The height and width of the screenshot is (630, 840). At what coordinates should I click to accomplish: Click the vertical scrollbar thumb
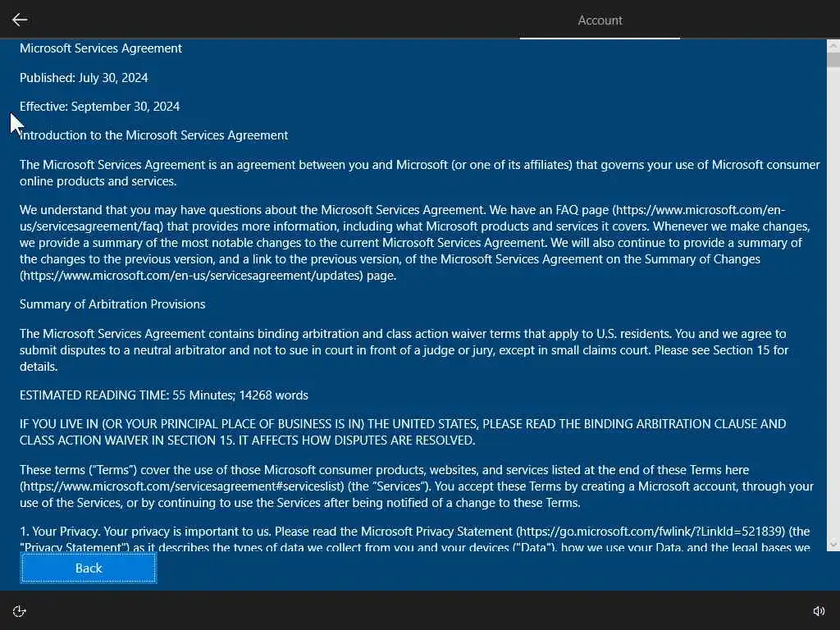pyautogui.click(x=833, y=59)
